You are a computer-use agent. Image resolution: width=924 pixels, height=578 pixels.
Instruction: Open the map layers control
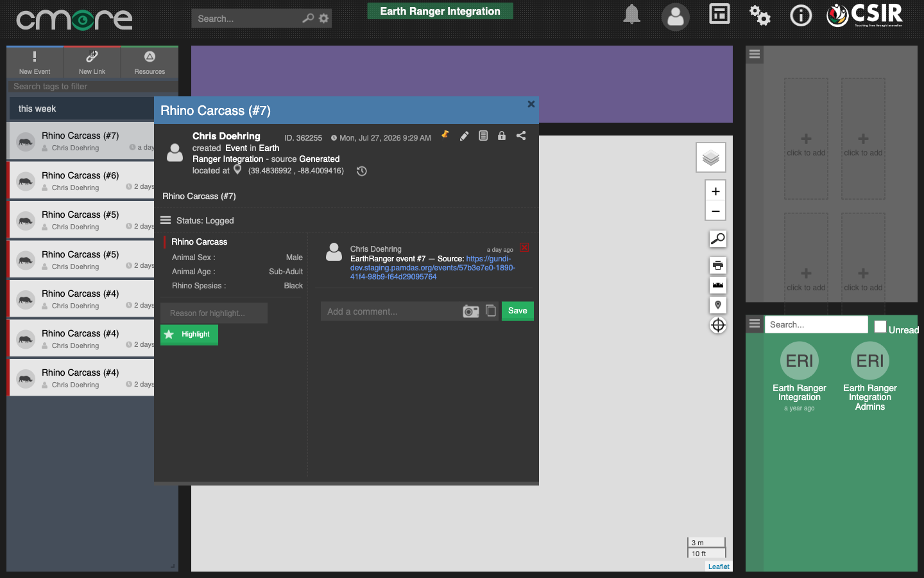[x=711, y=157]
